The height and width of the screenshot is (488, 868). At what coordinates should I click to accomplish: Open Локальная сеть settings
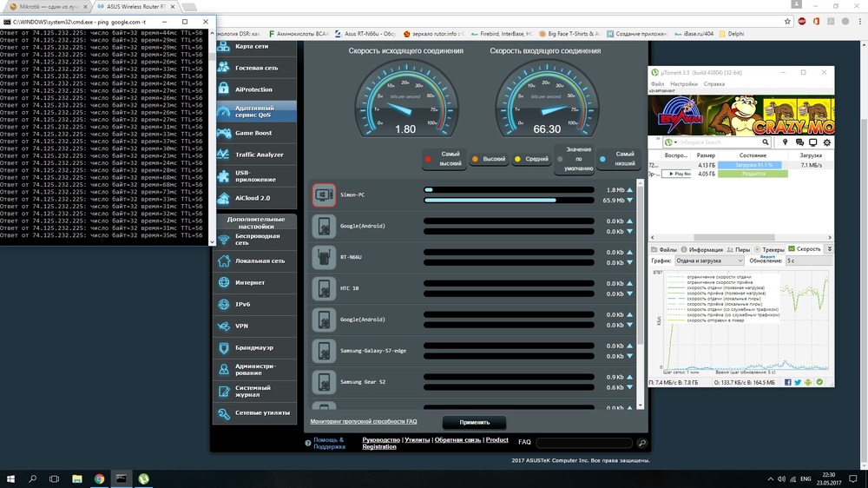(256, 260)
